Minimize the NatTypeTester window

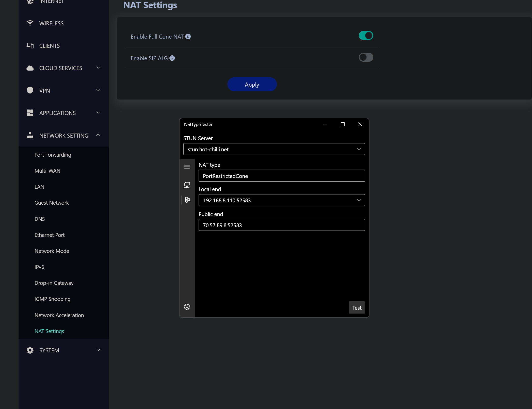click(x=325, y=124)
